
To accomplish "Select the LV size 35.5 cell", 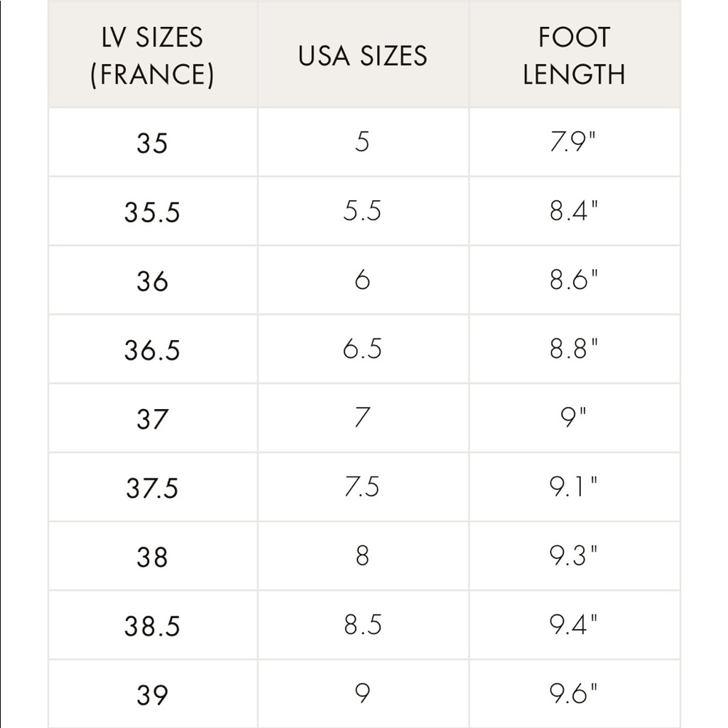I will coord(153,211).
